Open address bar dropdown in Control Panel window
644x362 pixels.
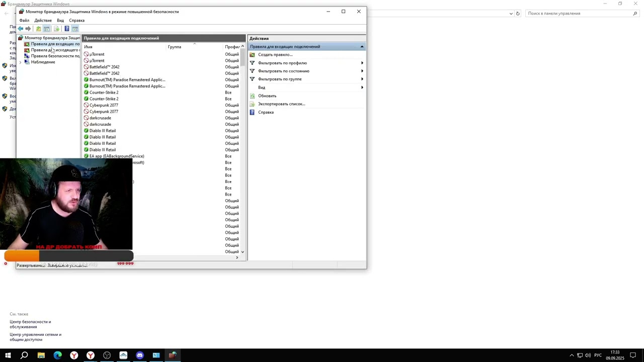[511, 14]
